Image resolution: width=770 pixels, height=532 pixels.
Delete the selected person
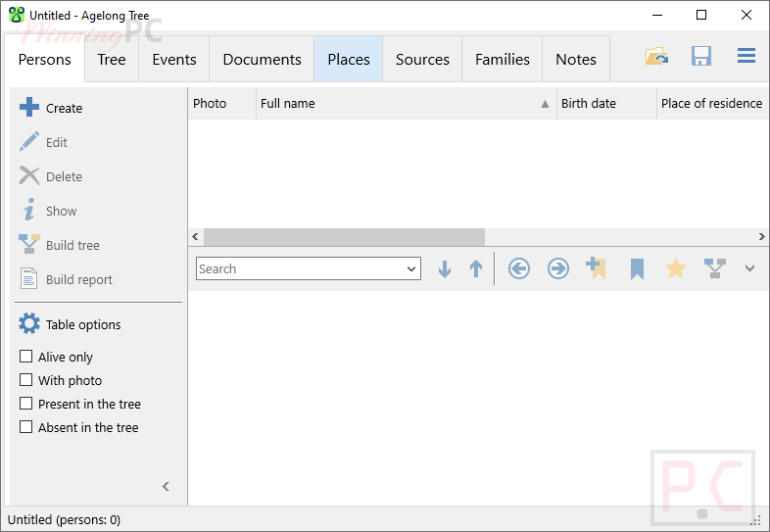click(x=51, y=176)
